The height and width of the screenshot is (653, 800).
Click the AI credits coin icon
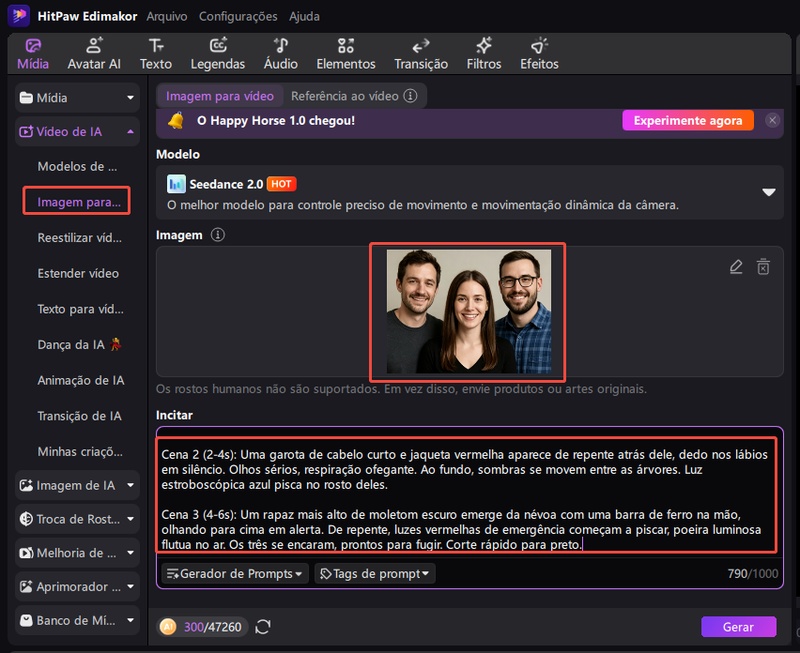coord(168,626)
